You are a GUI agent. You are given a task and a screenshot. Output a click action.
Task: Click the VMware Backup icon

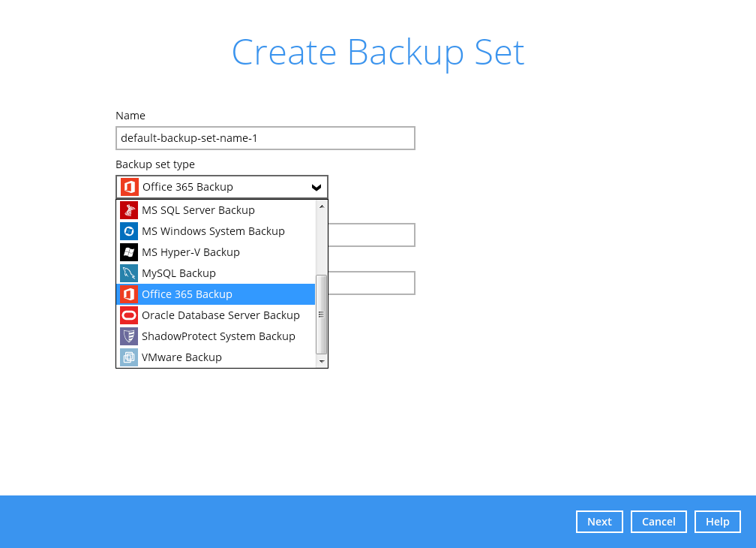coord(129,357)
